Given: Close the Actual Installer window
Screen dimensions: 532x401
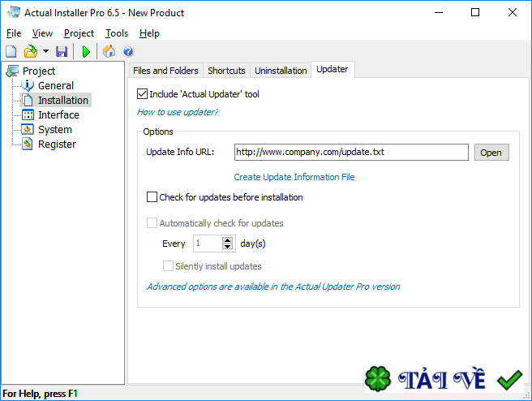Looking at the screenshot, I should (x=513, y=12).
